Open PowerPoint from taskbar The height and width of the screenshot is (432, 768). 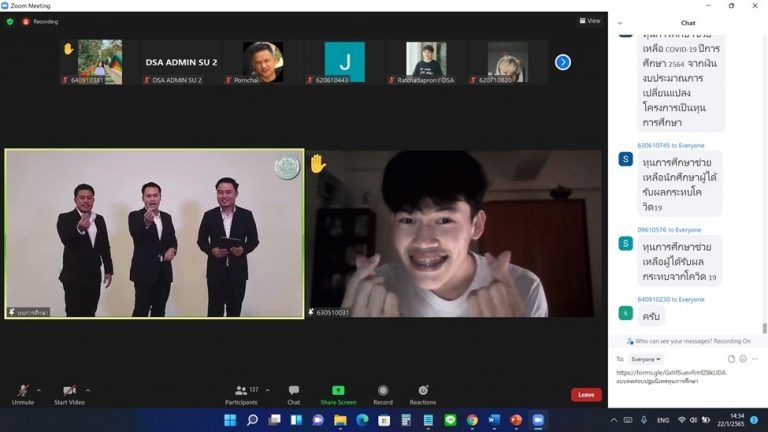point(516,420)
